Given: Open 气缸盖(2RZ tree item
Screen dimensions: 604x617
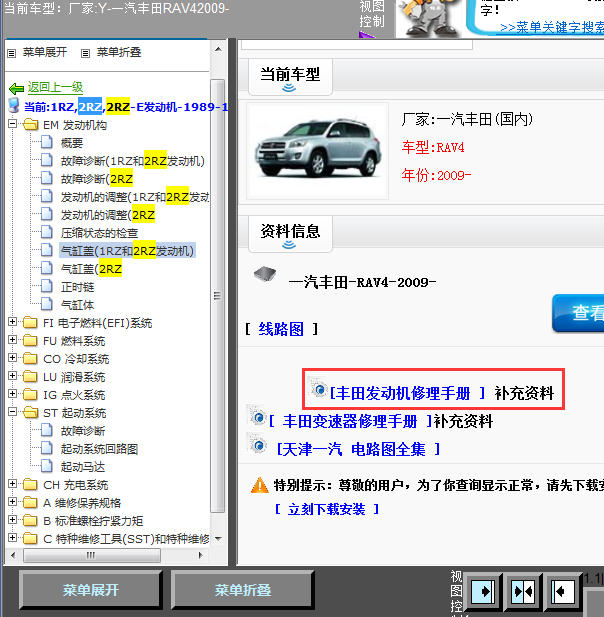Looking at the screenshot, I should click(x=91, y=269).
